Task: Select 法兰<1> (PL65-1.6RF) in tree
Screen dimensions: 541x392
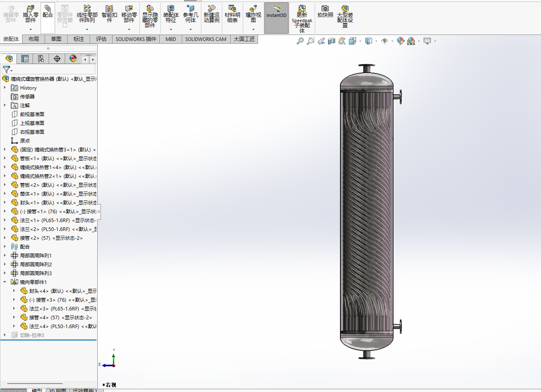Action: point(58,220)
